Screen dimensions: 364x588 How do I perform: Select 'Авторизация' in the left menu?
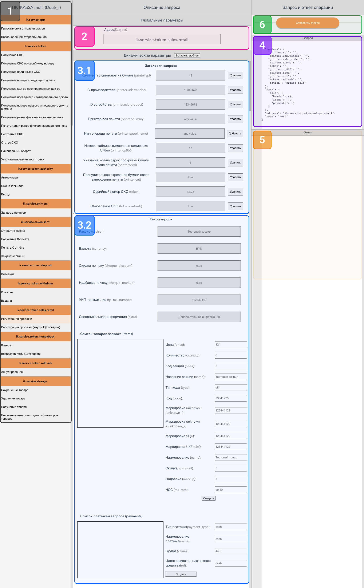(x=10, y=177)
